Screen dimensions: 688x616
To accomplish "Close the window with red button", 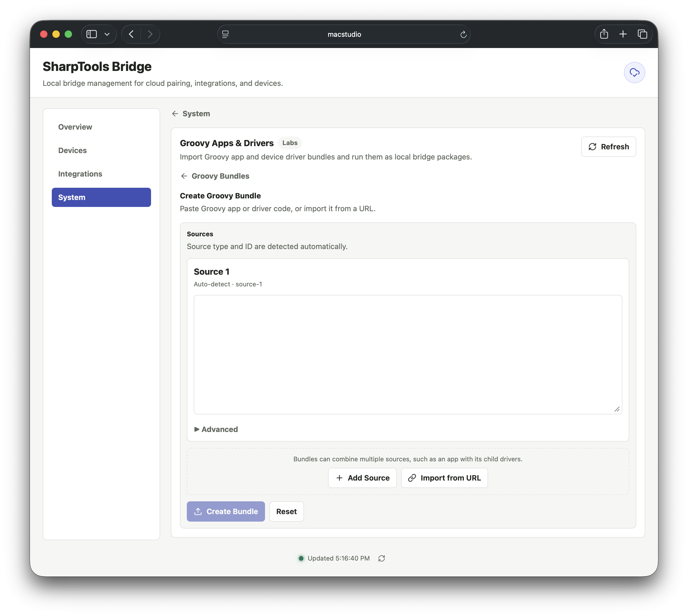I will pyautogui.click(x=44, y=34).
